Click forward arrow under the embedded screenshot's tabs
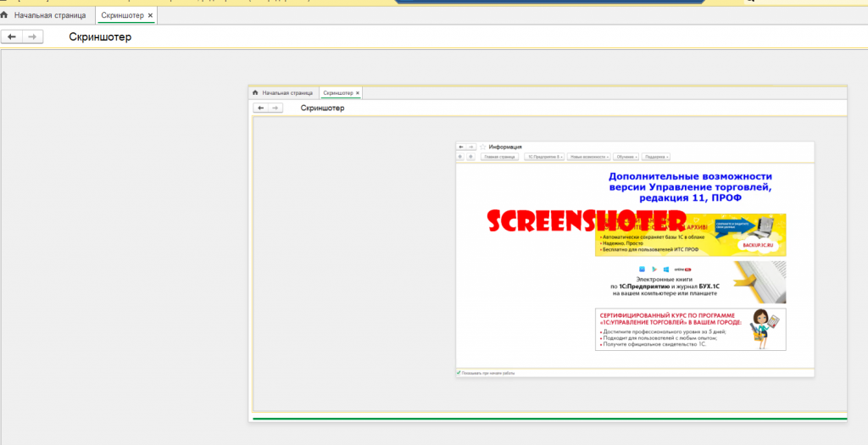This screenshot has height=445, width=868. (275, 108)
